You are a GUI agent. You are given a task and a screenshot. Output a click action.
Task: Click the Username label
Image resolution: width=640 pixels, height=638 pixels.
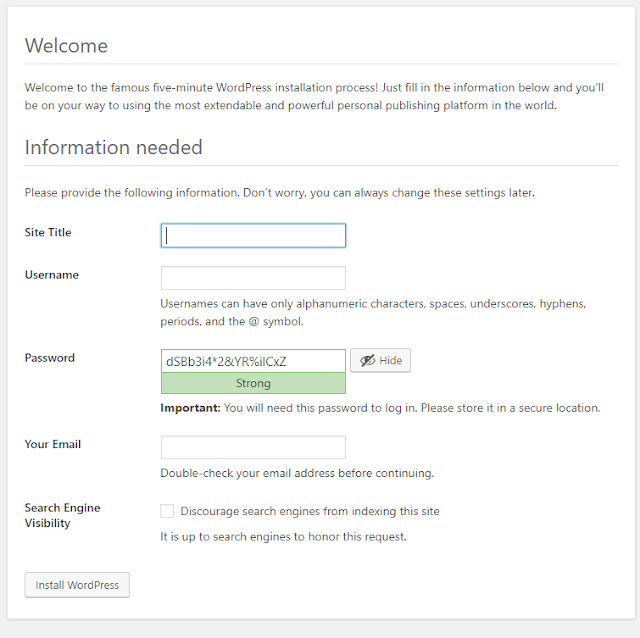point(51,275)
